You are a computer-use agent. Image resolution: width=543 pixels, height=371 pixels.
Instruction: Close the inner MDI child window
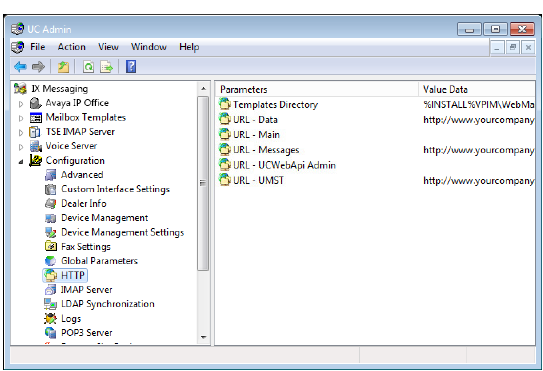(528, 47)
